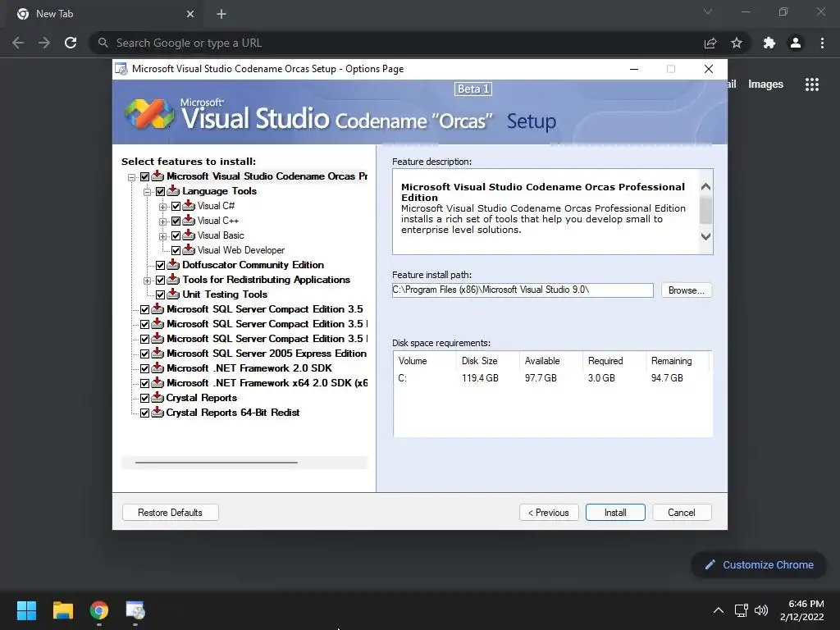Uncheck the Visual C++ checkbox
Image resolution: width=840 pixels, height=630 pixels.
point(176,221)
